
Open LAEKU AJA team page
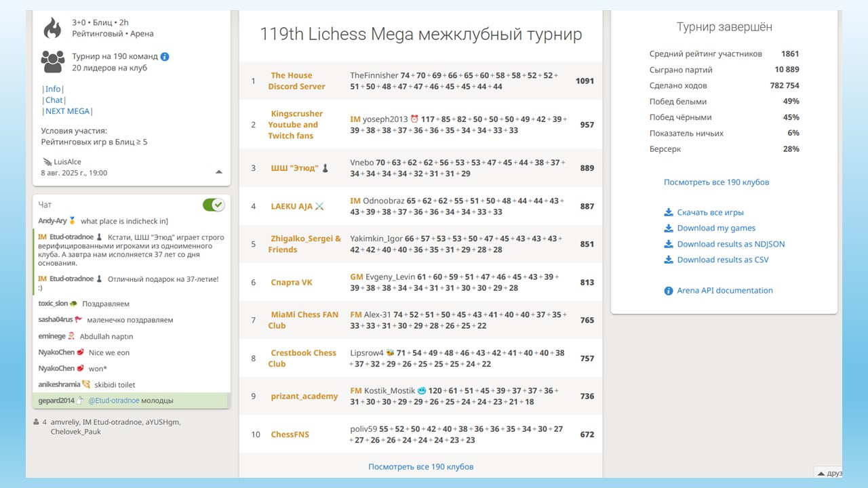click(292, 206)
